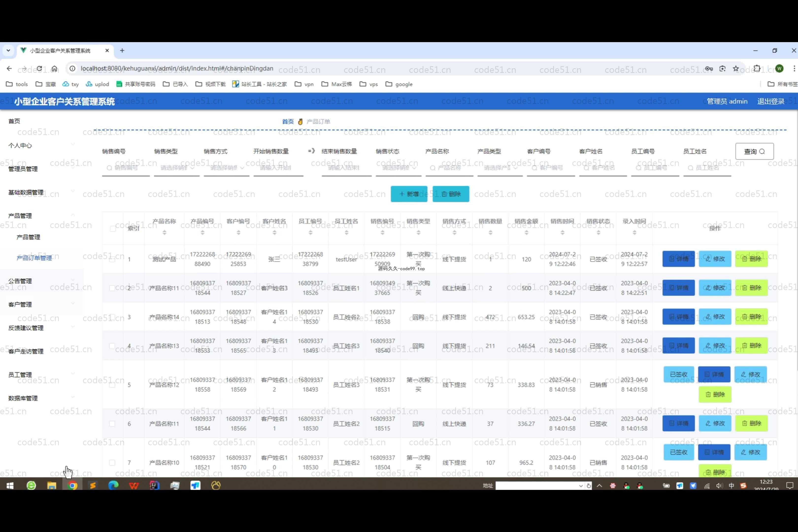The height and width of the screenshot is (532, 798).
Task: Open 产品订单管理 submenu item
Action: [34, 258]
